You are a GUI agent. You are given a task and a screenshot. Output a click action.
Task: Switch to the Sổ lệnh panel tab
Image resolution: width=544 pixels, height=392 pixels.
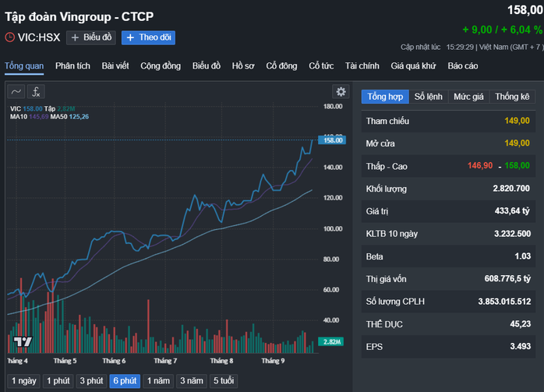click(x=429, y=97)
